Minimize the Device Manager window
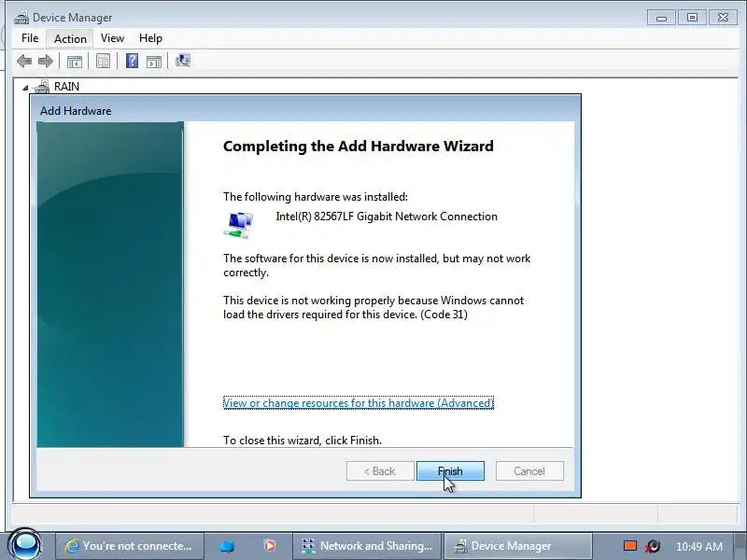 661,18
